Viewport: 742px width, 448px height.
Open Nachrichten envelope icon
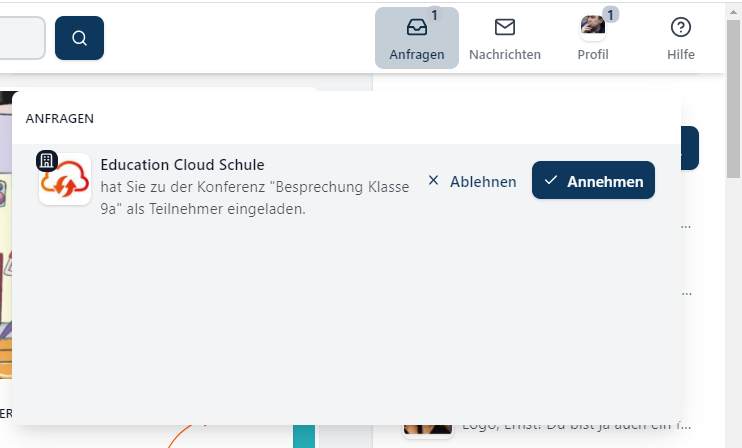pyautogui.click(x=505, y=27)
